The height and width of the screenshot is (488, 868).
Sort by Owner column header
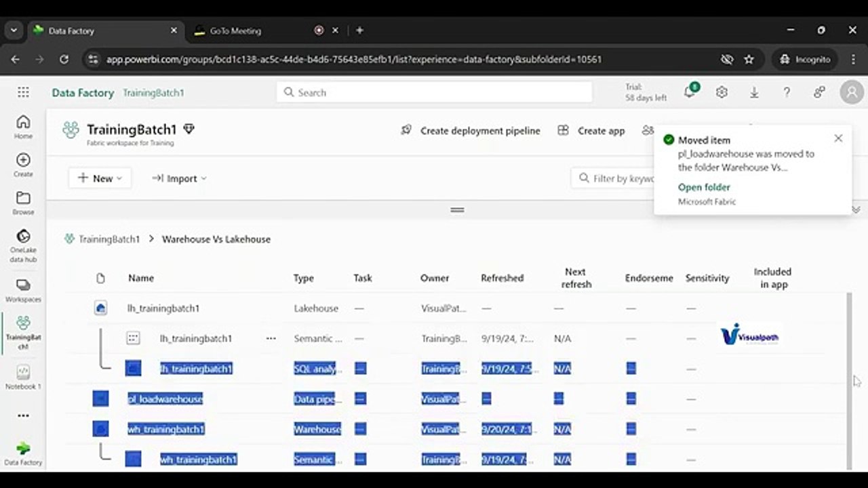click(x=435, y=278)
